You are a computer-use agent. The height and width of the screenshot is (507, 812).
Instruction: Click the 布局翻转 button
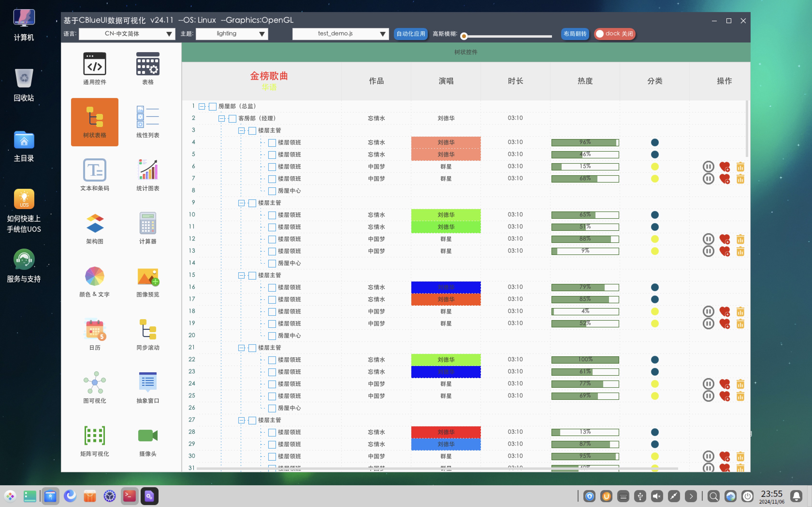[575, 34]
